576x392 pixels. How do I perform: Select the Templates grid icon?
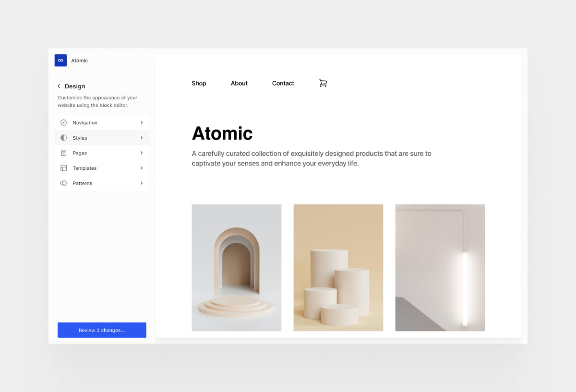(64, 168)
